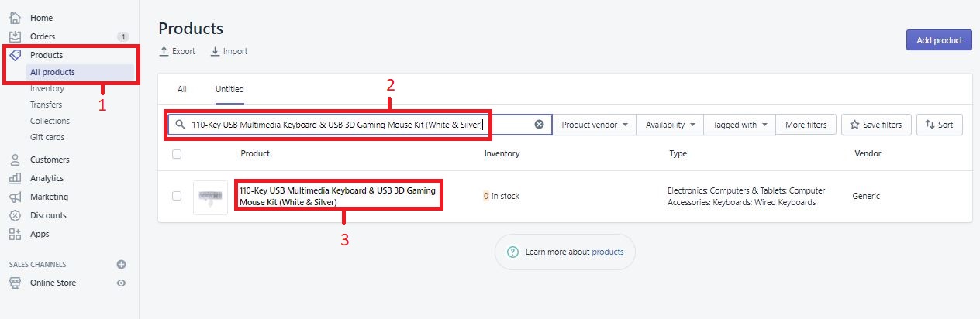Viewport: 980px width, 319px height.
Task: Select Inventory under Products
Action: 47,88
